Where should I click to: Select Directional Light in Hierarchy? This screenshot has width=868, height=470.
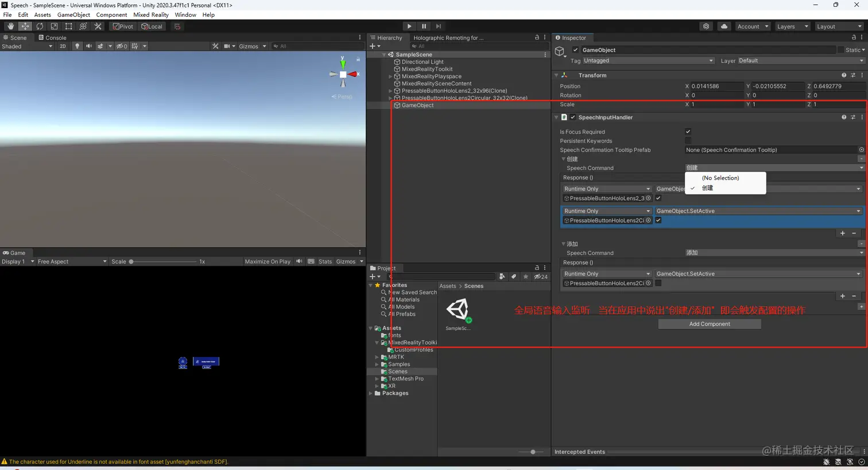click(423, 62)
